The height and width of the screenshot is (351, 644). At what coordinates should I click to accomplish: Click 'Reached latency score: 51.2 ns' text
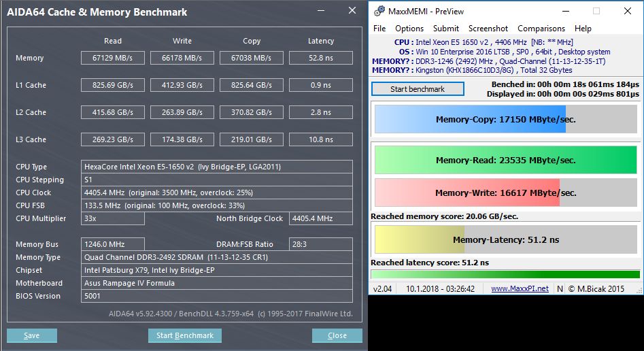430,262
